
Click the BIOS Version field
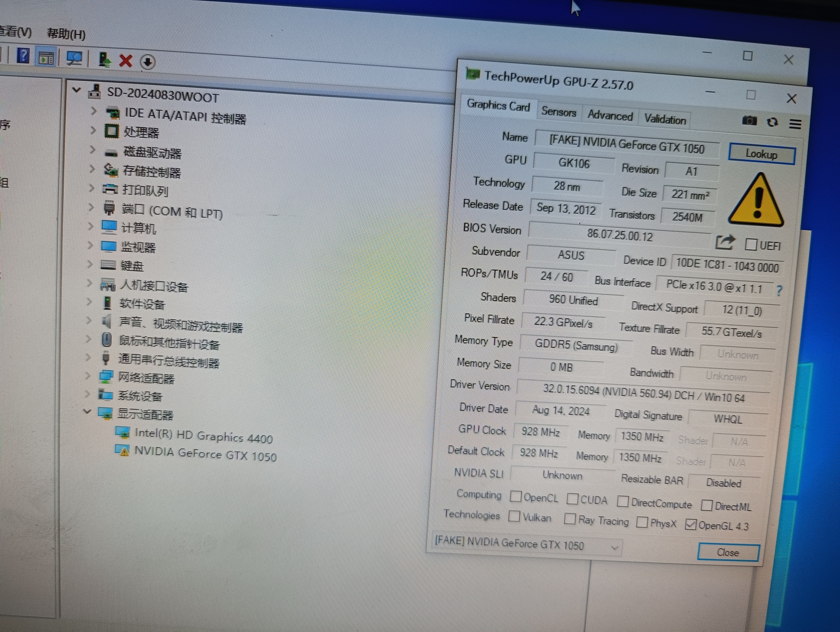pyautogui.click(x=619, y=235)
